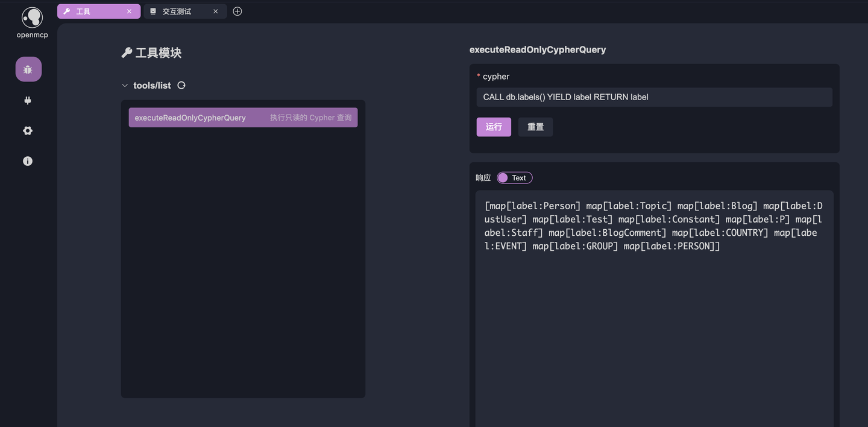Click the cypher field label

coord(496,77)
